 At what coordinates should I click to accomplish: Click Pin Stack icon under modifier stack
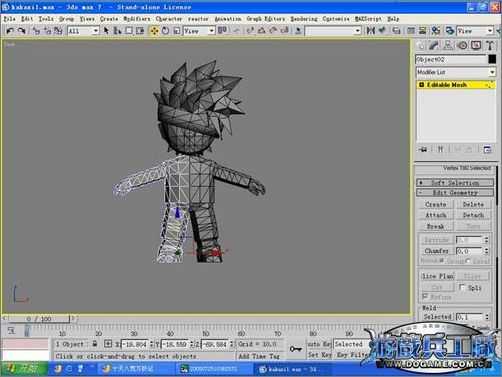click(423, 149)
